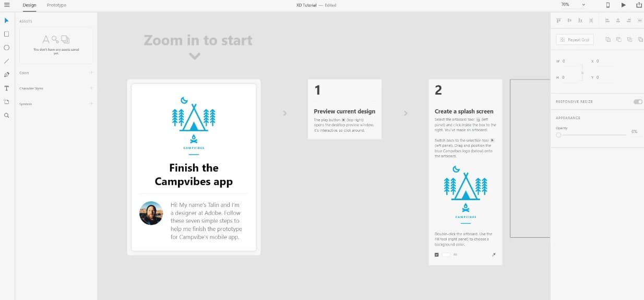The height and width of the screenshot is (300, 644).
Task: Add a color with Colors plus
Action: 91,73
